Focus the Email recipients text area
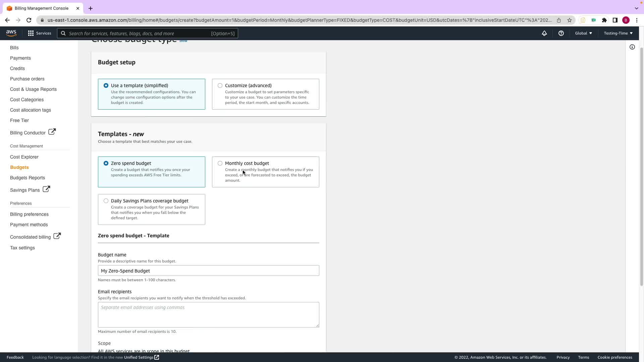This screenshot has height=362, width=644. (208, 315)
